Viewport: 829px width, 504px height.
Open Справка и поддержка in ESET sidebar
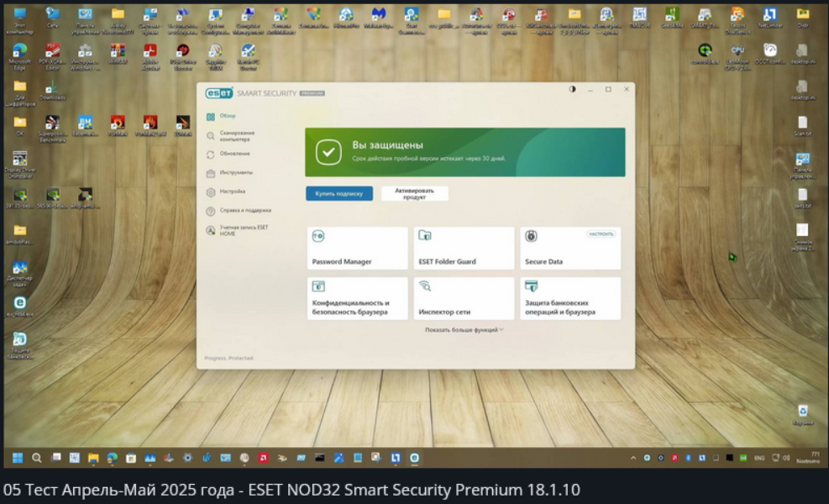(x=244, y=211)
